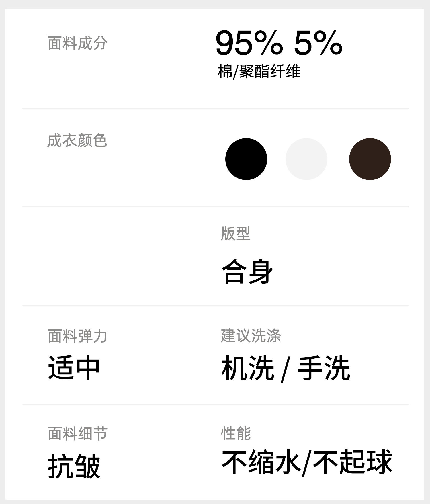Click the 成衣颜色 label
The width and height of the screenshot is (430, 504).
(x=77, y=141)
